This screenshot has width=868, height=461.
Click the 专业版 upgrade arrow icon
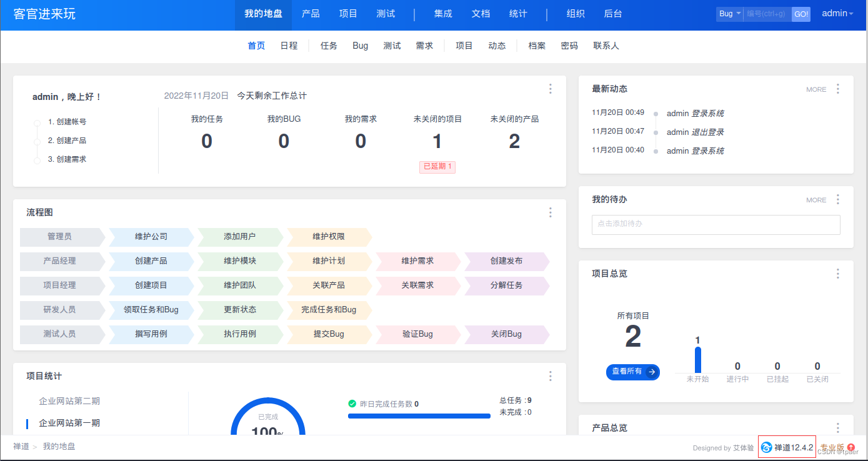coord(851,447)
